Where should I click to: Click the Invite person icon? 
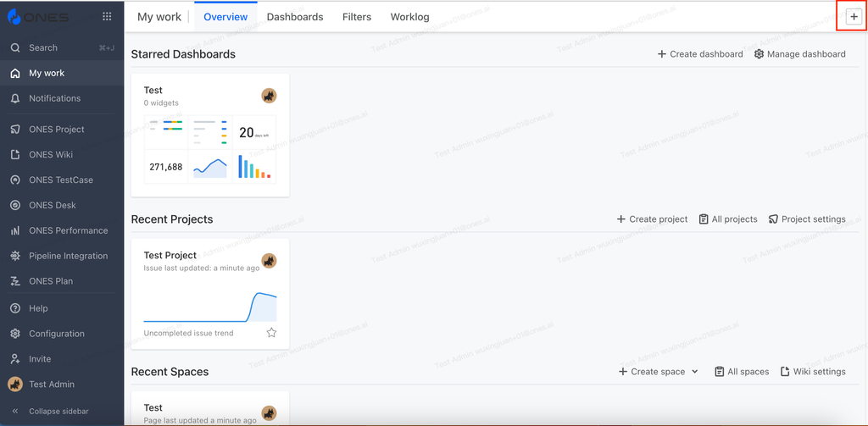pos(15,359)
